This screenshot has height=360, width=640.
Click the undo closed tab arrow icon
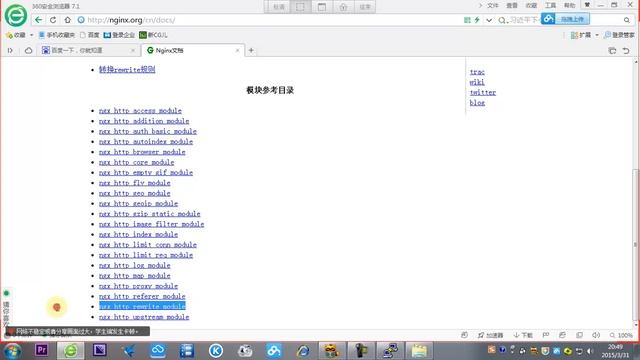[626, 50]
